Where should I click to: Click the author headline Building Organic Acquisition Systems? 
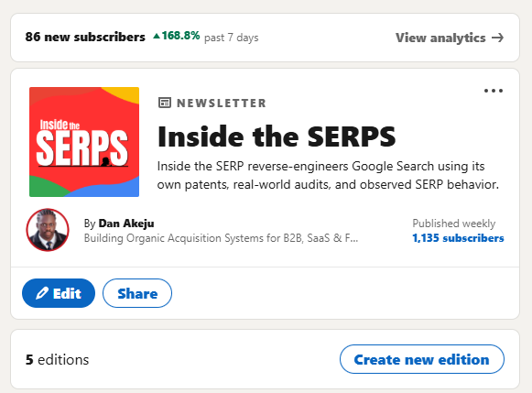[221, 238]
